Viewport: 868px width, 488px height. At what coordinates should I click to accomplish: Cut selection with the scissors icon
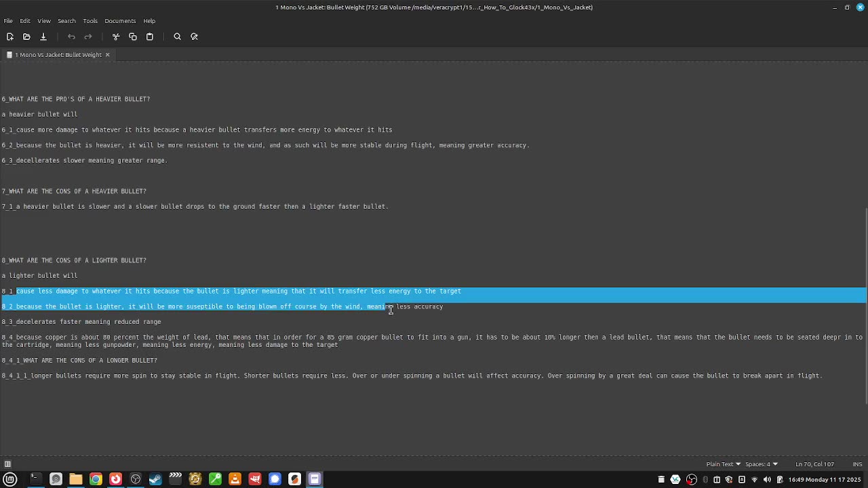click(x=116, y=37)
